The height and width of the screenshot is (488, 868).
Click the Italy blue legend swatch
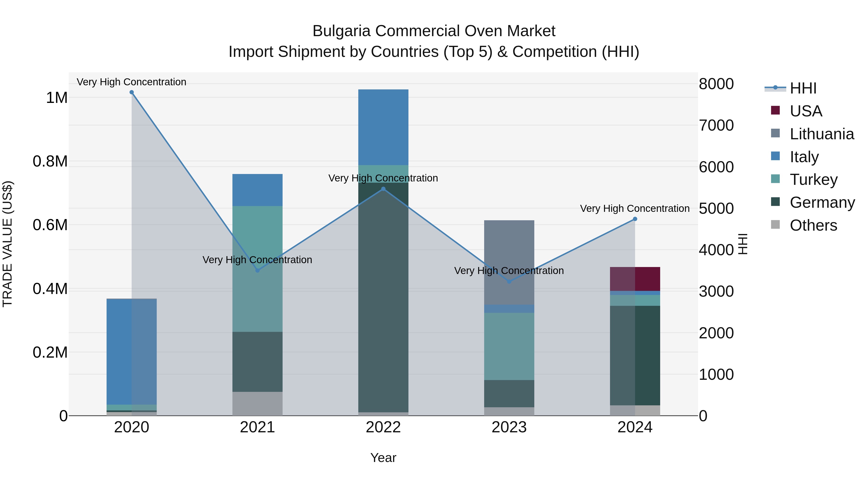point(775,156)
